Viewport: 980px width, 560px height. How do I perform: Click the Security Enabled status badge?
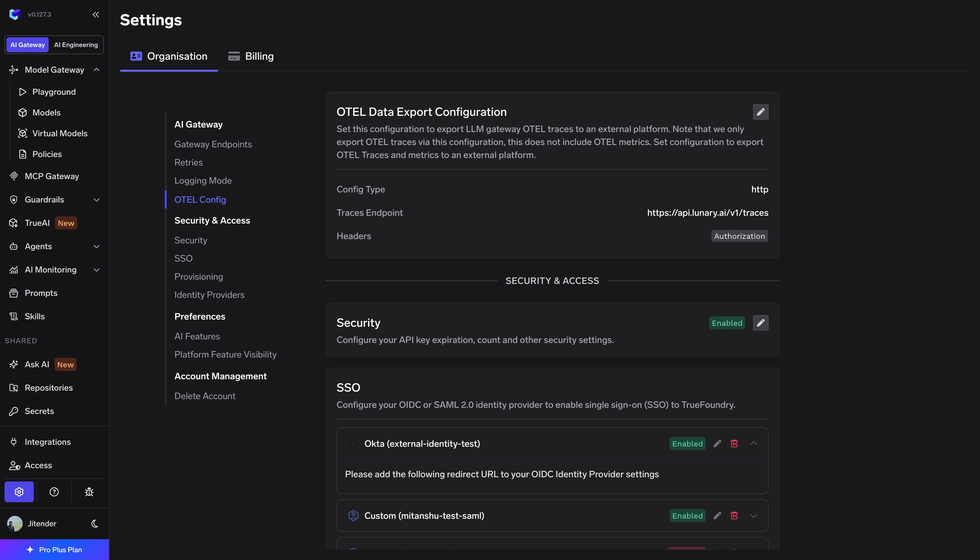726,323
